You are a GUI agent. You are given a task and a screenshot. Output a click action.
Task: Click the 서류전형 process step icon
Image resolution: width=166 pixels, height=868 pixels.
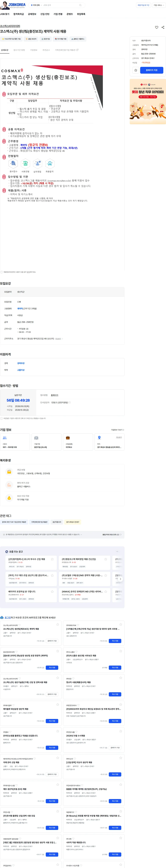pos(25,163)
